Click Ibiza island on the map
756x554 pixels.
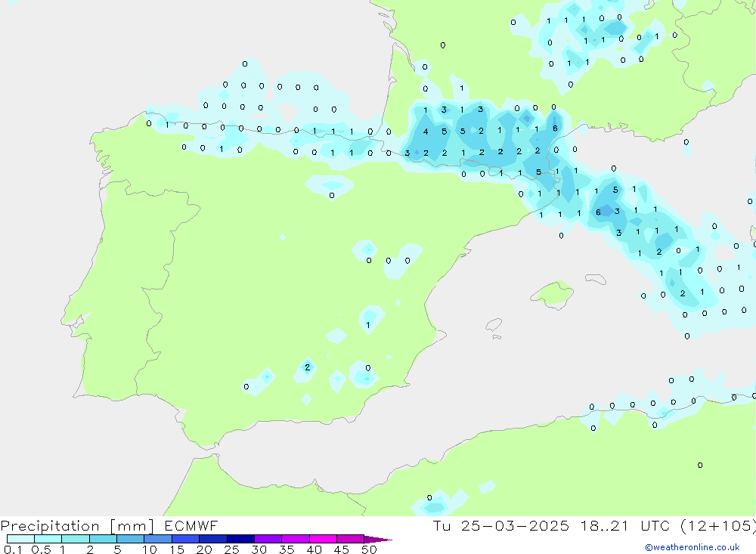pos(494,326)
